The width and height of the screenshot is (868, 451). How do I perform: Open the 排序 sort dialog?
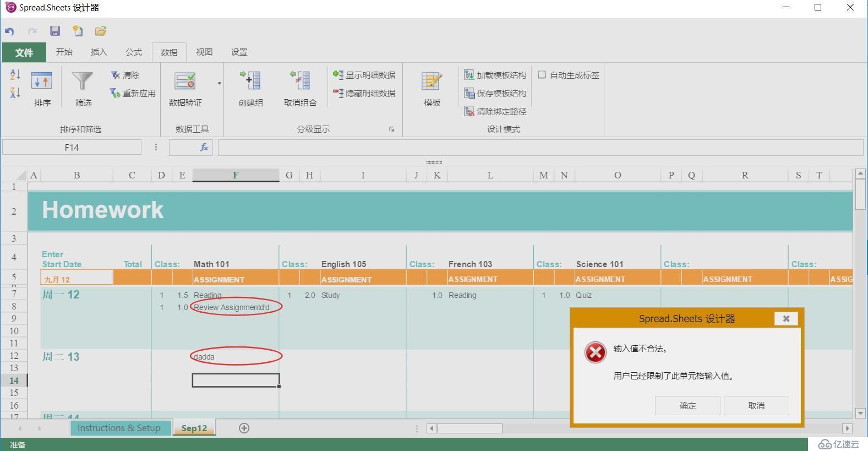point(42,88)
